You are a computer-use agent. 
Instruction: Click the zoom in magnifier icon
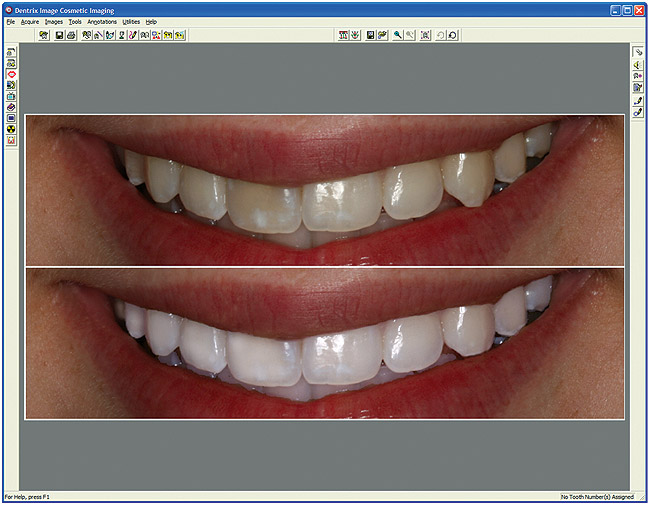coord(398,35)
